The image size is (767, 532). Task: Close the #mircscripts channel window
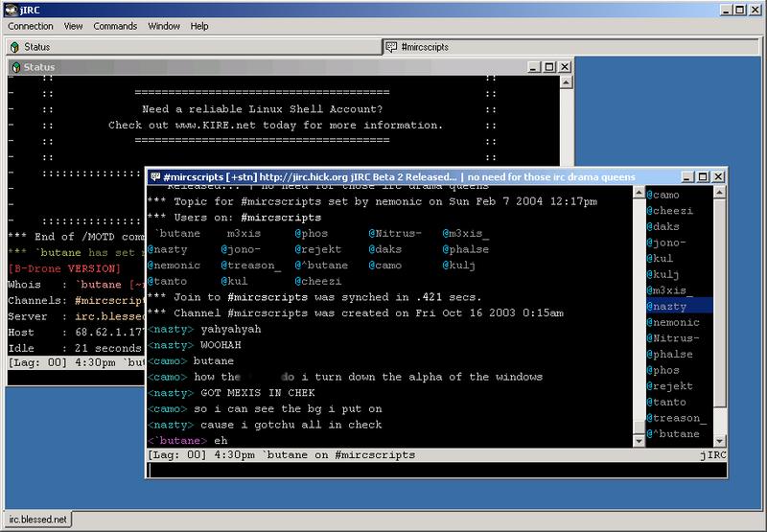(717, 177)
